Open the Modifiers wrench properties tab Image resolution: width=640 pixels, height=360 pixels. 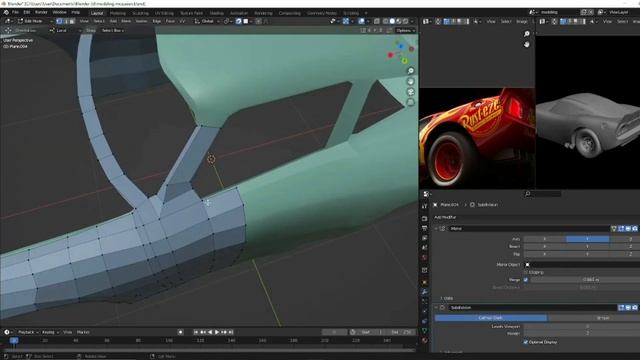coord(424,292)
